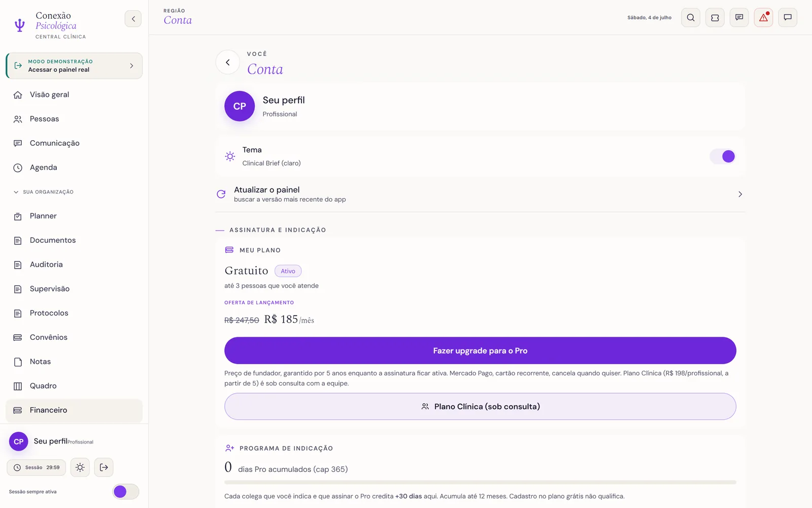Open the Atualizar o painel row
The height and width of the screenshot is (508, 812).
[x=480, y=194]
